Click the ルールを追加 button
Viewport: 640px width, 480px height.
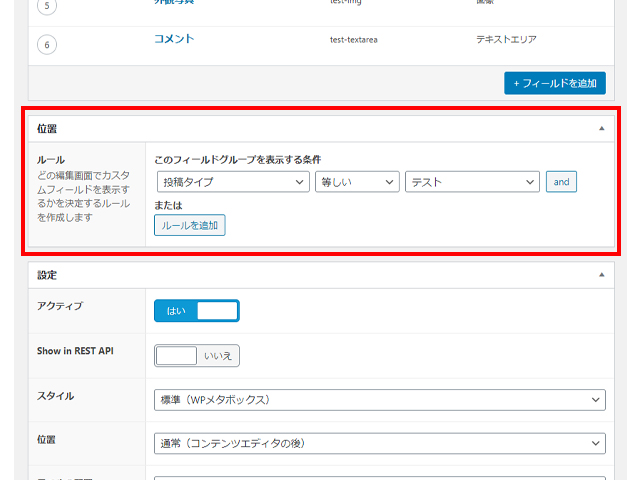coord(189,225)
